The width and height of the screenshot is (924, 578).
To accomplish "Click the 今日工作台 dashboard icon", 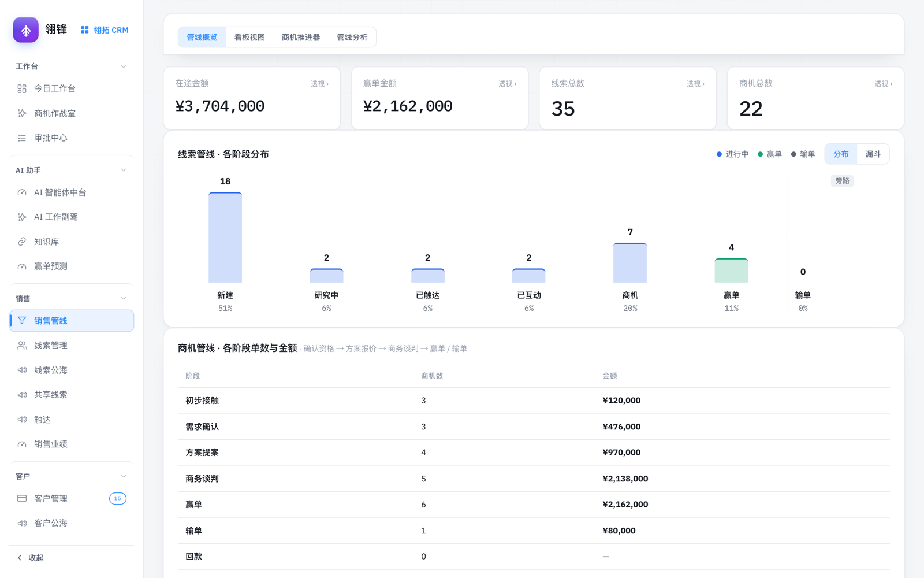I will coord(22,88).
